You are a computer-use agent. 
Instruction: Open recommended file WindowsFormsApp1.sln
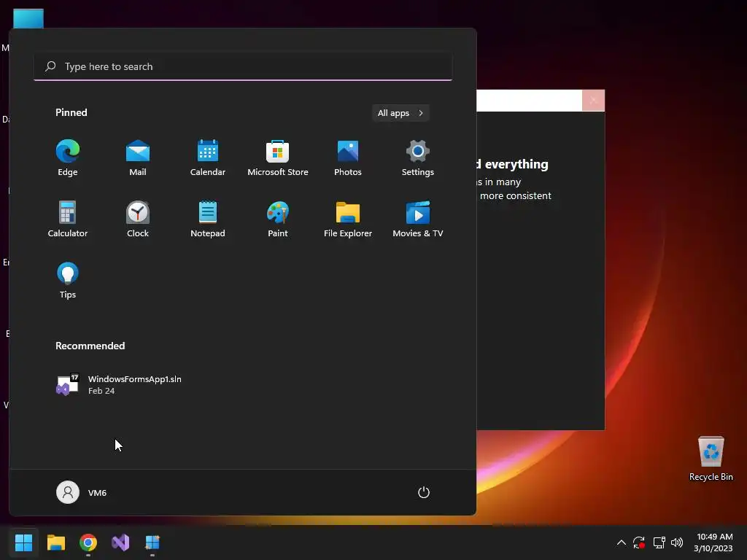(119, 384)
